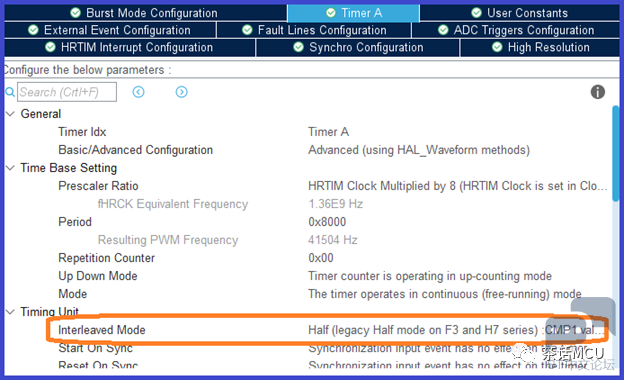Collapse the Time Base Setting section
This screenshot has width=624, height=380.
pos(11,168)
